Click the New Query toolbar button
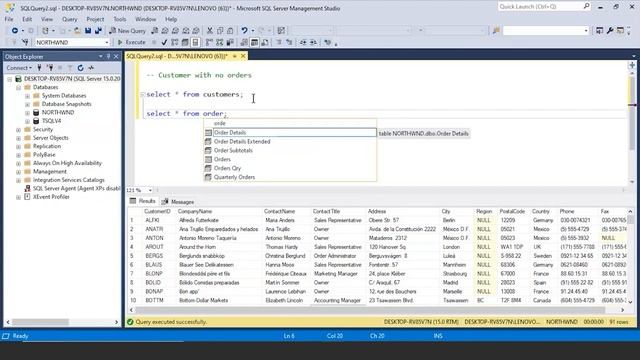This screenshot has height=360, width=640. coord(127,31)
